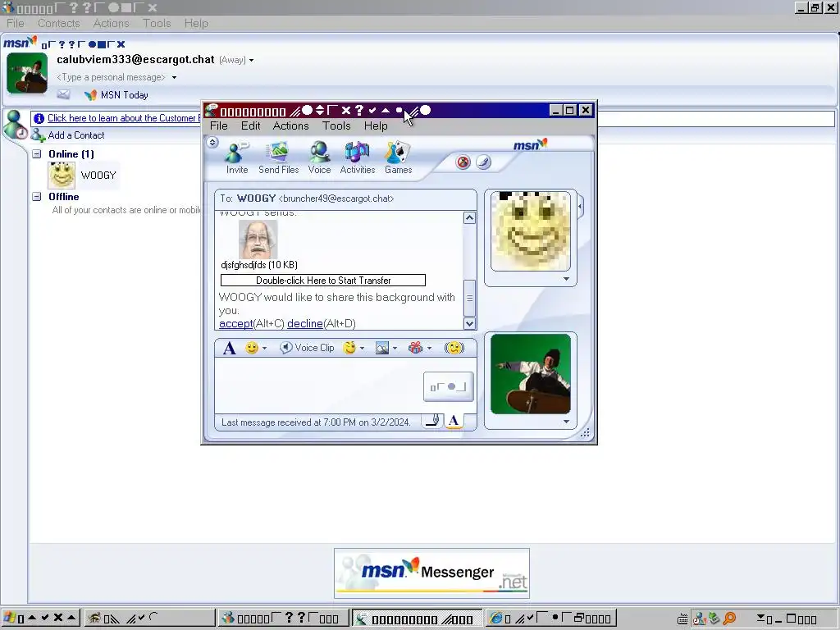The width and height of the screenshot is (840, 630).
Task: Click the MSN Messenger .net banner
Action: [x=431, y=573]
